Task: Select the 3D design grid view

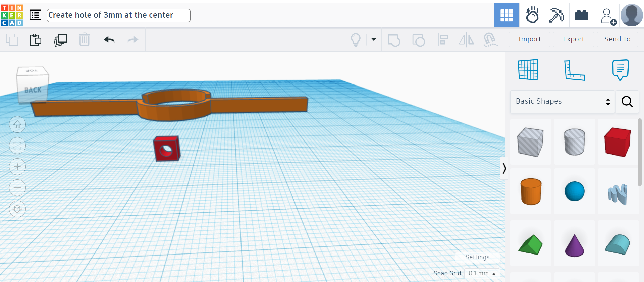Action: tap(506, 15)
